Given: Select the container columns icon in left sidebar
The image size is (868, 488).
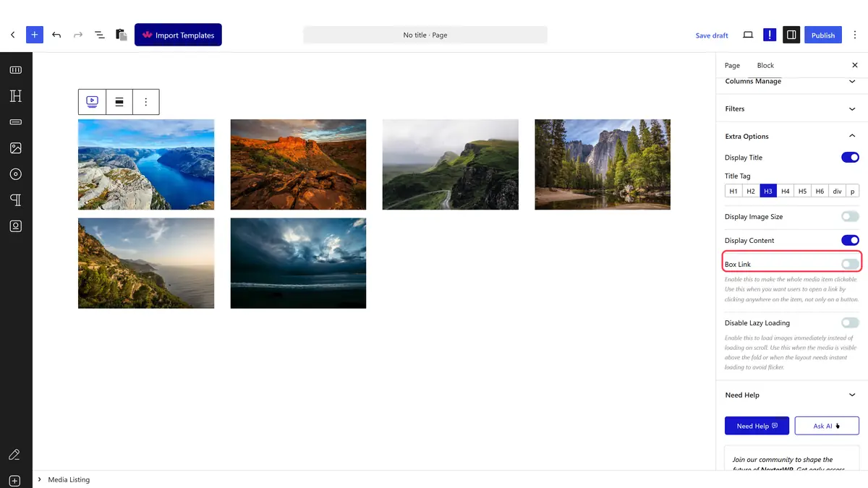Looking at the screenshot, I should pos(16,70).
